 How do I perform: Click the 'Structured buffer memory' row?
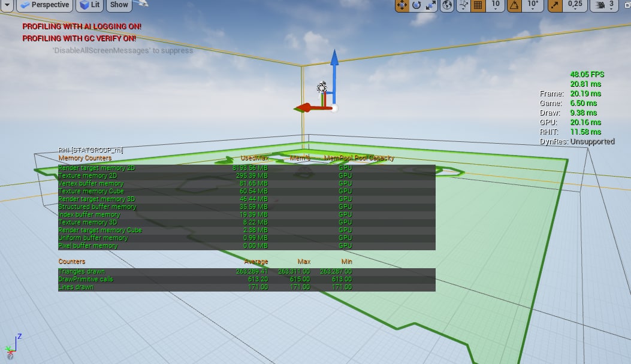tap(247, 207)
